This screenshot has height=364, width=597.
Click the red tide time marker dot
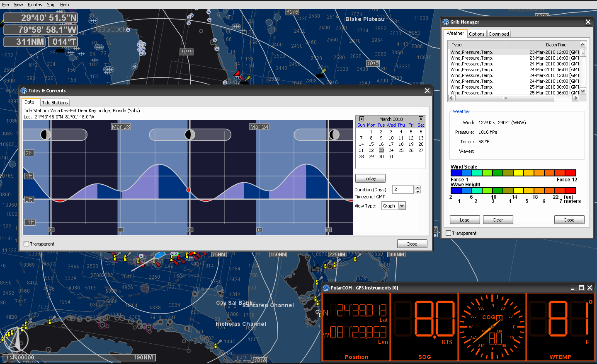coord(189,190)
